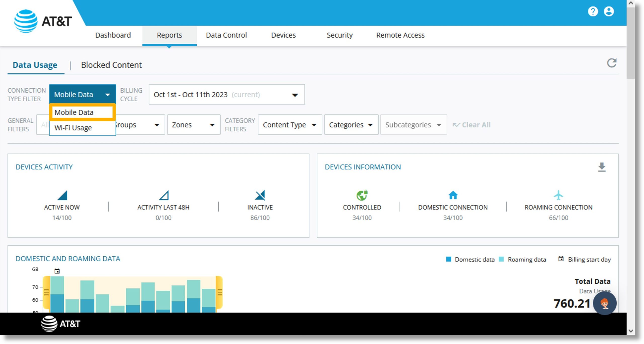
Task: Click the first bar in usage chart
Action: pyautogui.click(x=57, y=294)
